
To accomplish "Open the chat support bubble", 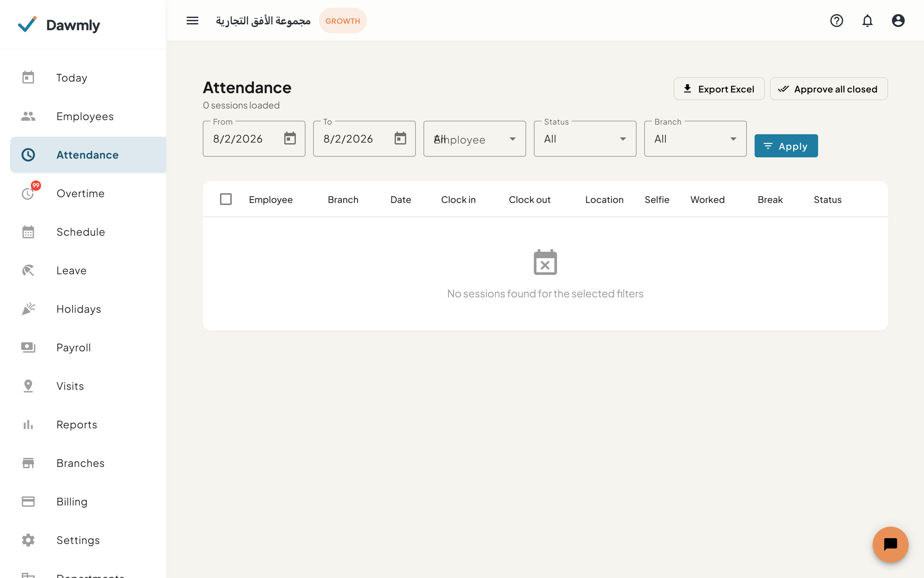I will click(890, 544).
